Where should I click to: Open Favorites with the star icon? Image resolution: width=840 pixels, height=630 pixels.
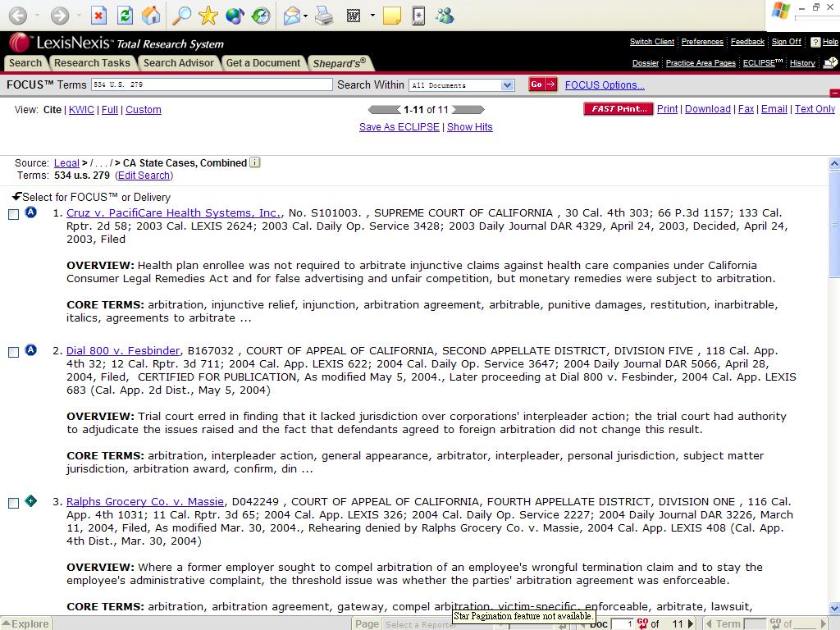208,16
